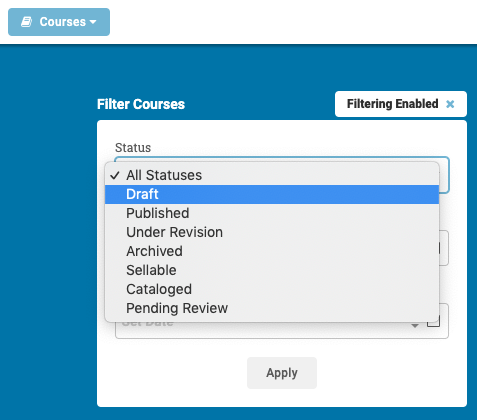Open the Courses menu via its caret arrow
Screen dimensions: 477x420
(x=93, y=22)
